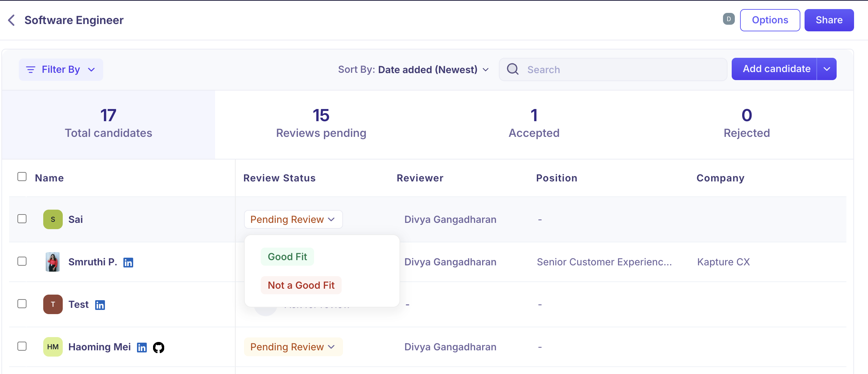
Task: Change Sort By Date added dropdown
Action: (x=413, y=70)
